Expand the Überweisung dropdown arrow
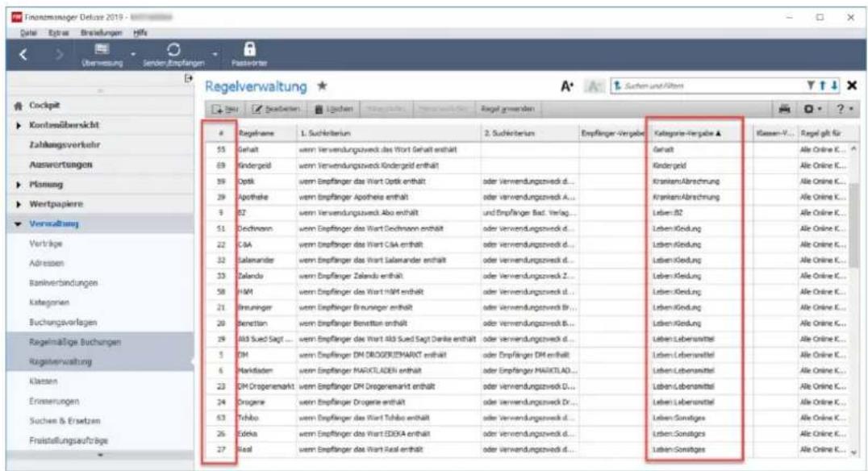This screenshot has width=868, height=471. click(133, 54)
